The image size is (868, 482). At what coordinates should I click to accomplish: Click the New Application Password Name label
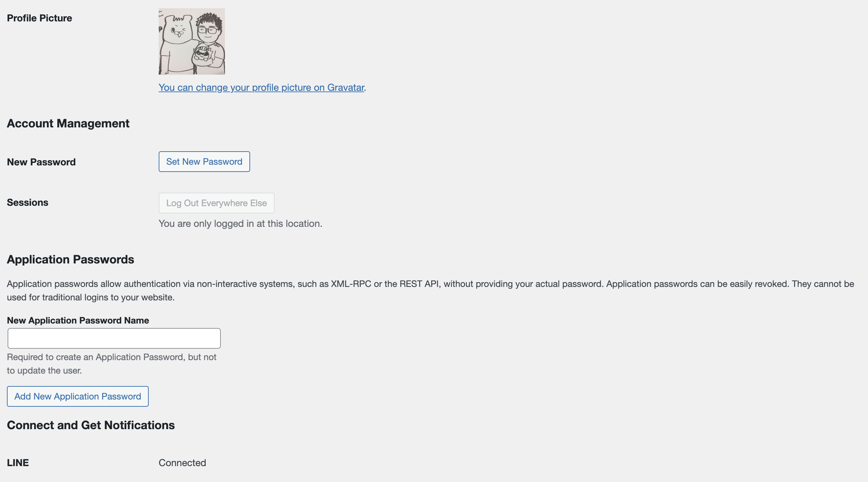78,320
